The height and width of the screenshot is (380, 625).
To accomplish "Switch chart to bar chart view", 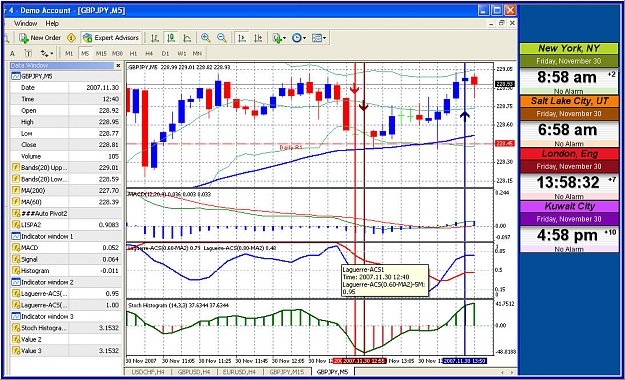I will (x=155, y=38).
